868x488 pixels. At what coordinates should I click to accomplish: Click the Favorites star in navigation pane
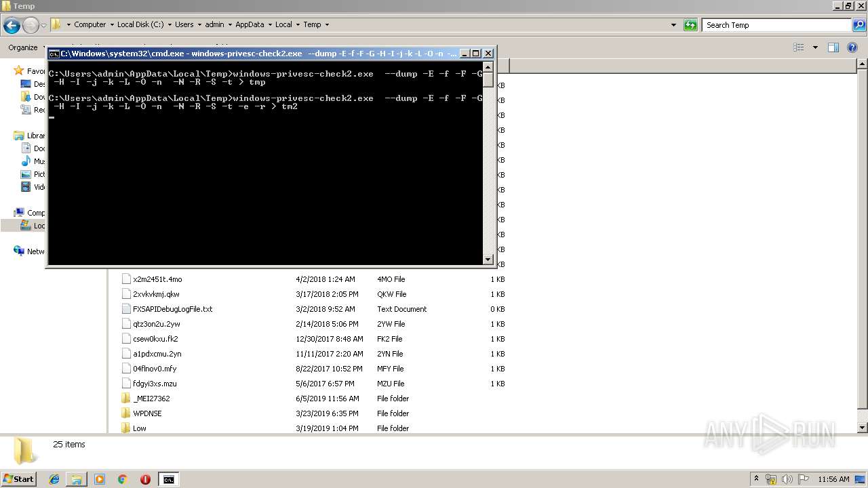coord(19,70)
